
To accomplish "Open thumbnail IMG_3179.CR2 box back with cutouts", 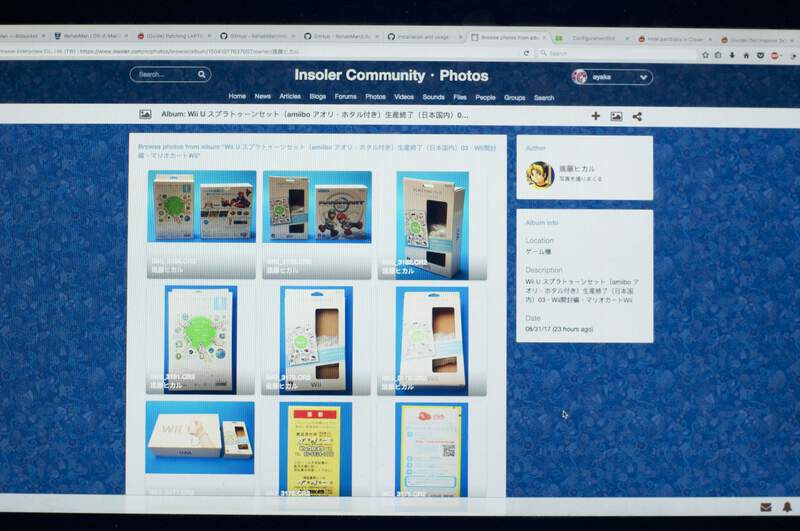I will click(x=316, y=341).
